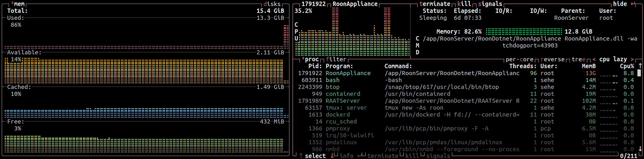Screen dimensions: 644x159
Task: Select the btop process row
Action: coord(466,87)
